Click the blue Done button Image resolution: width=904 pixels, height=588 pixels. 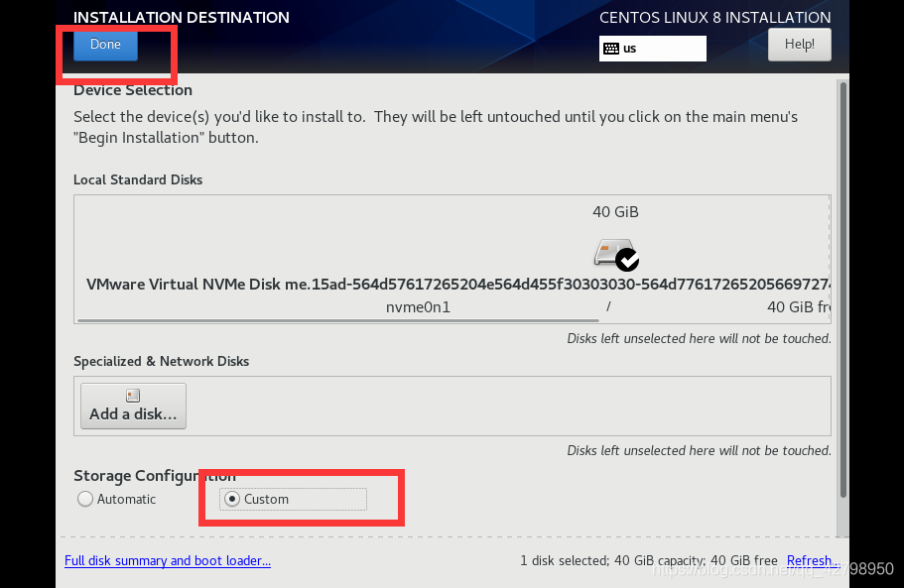[x=105, y=45]
